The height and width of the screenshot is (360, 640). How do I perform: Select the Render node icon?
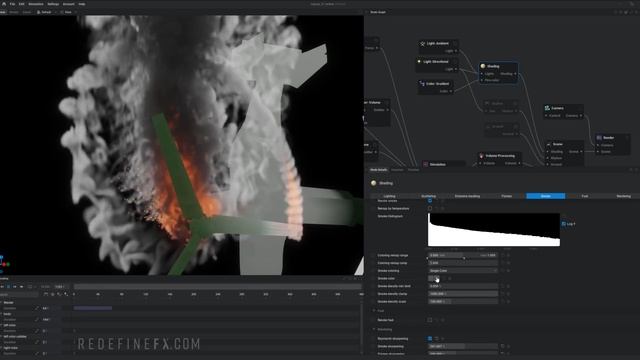click(599, 138)
